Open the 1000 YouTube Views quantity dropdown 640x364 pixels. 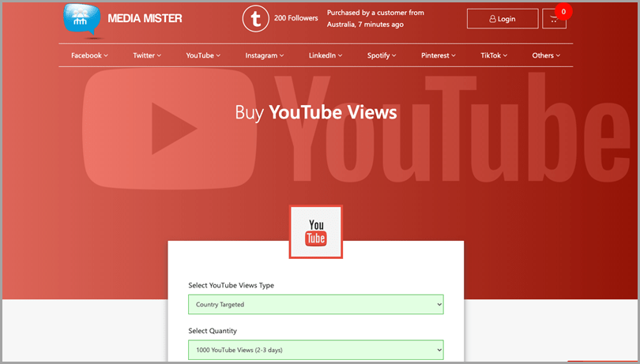[x=316, y=350]
